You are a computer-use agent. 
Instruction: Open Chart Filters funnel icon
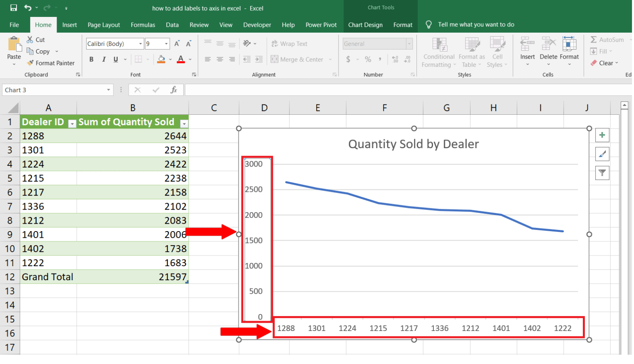click(602, 173)
